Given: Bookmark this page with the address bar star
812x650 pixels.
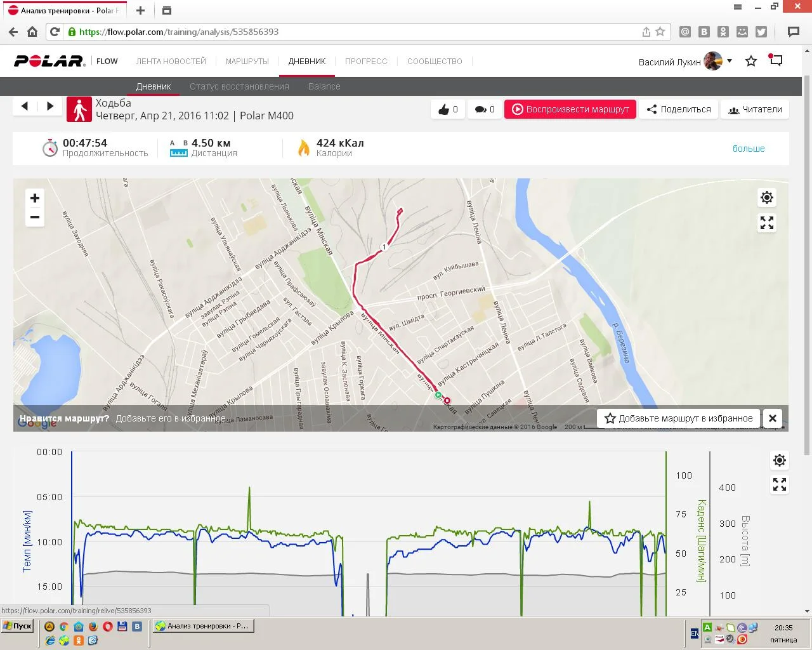Looking at the screenshot, I should point(660,32).
